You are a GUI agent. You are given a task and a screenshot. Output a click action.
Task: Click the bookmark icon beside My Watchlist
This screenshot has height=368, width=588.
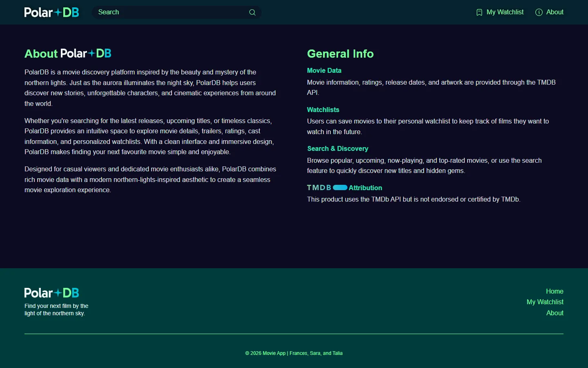click(x=479, y=12)
